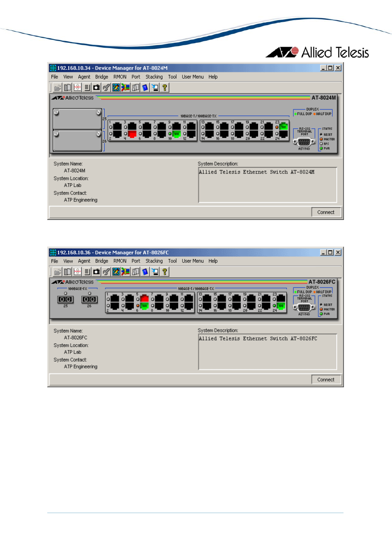Open the Port menu in AT-8026FC window

pos(136,261)
